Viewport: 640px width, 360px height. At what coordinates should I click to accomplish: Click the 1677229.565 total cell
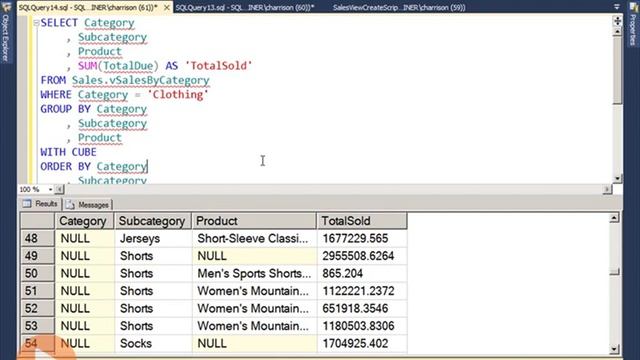pos(362,238)
